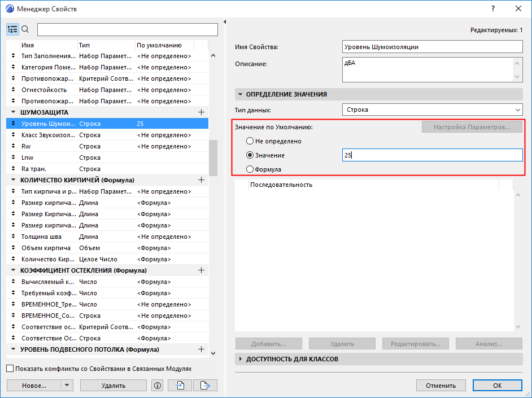Select ВРЕМЕННОЕ_Со... property row
The width and height of the screenshot is (532, 398).
pos(107,316)
